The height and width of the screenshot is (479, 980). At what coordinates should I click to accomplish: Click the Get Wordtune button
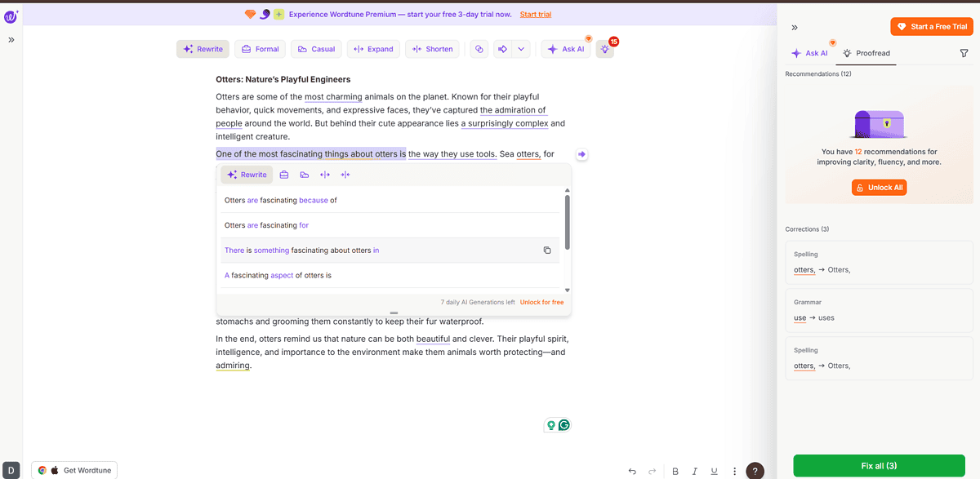click(x=74, y=470)
